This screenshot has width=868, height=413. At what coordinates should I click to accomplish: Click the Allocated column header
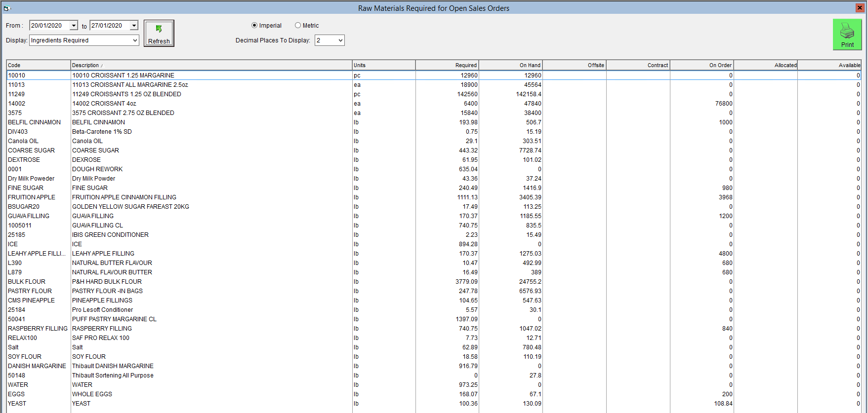pyautogui.click(x=766, y=65)
